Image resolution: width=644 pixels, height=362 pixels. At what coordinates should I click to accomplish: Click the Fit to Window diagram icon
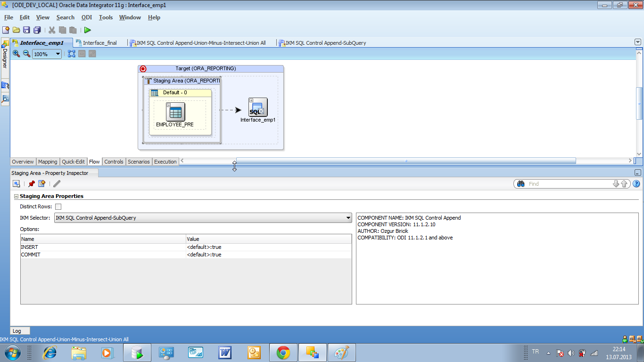72,54
